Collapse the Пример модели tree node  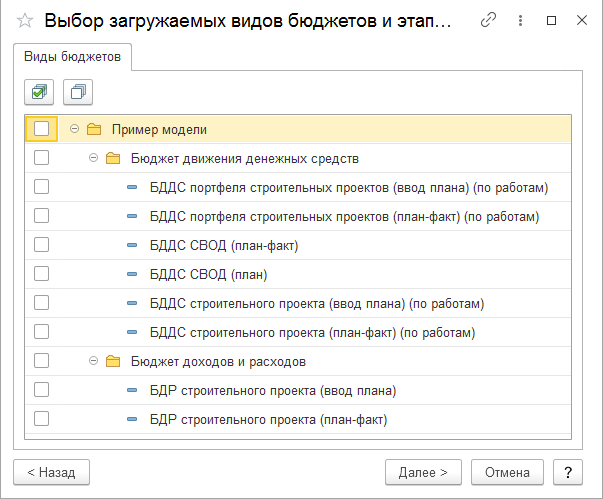75,129
